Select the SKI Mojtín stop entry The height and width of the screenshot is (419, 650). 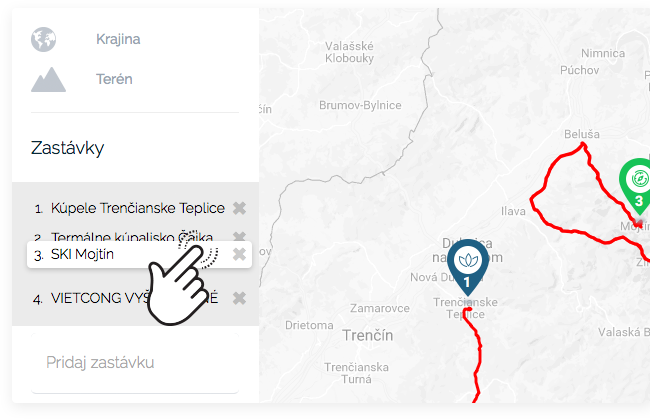(x=139, y=254)
